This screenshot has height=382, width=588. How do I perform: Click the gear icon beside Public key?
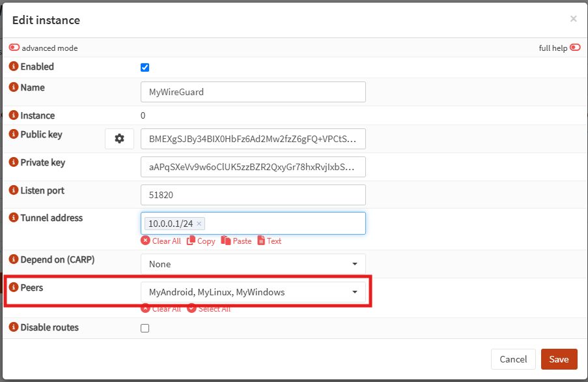click(x=119, y=139)
